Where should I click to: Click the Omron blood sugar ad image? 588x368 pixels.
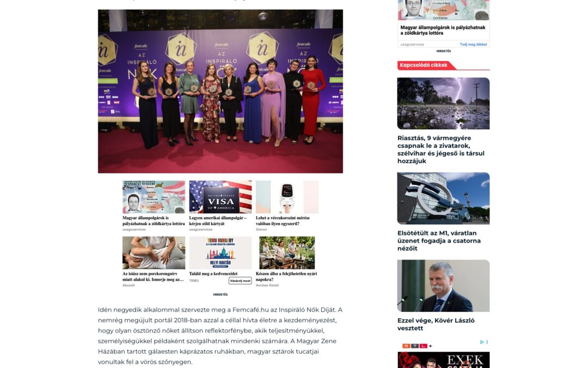[x=287, y=197]
